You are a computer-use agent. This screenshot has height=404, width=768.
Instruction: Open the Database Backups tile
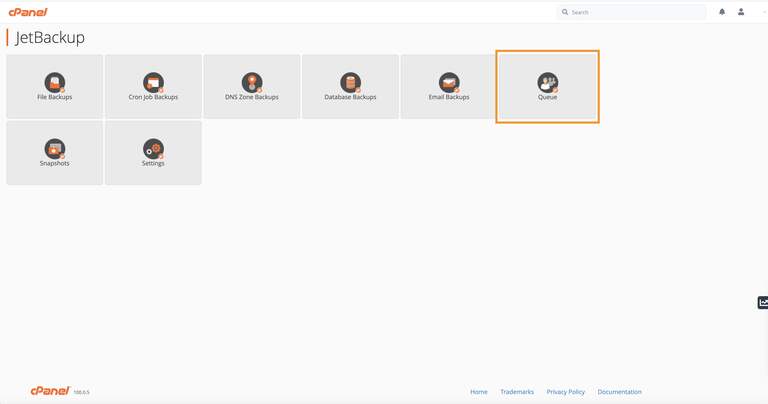click(350, 87)
